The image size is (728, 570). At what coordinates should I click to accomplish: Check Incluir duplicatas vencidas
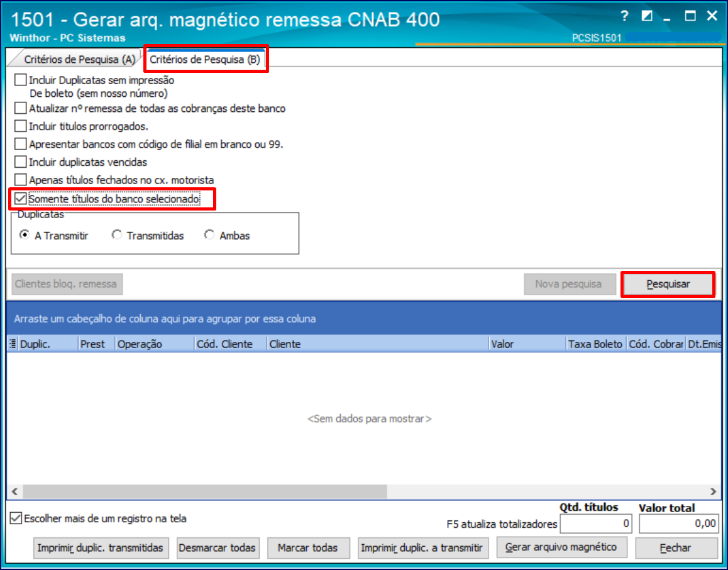click(x=20, y=162)
